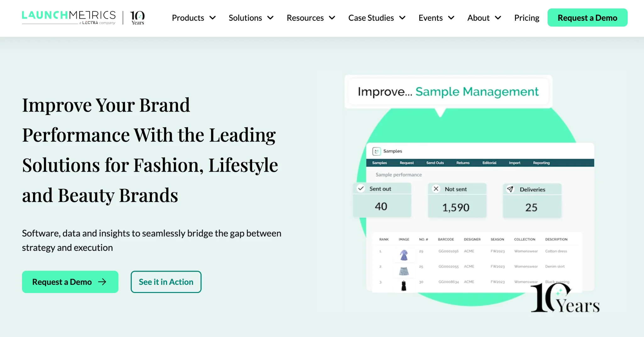Viewport: 644px width, 337px height.
Task: Click barcode GG0001056 cell
Action: 448,251
